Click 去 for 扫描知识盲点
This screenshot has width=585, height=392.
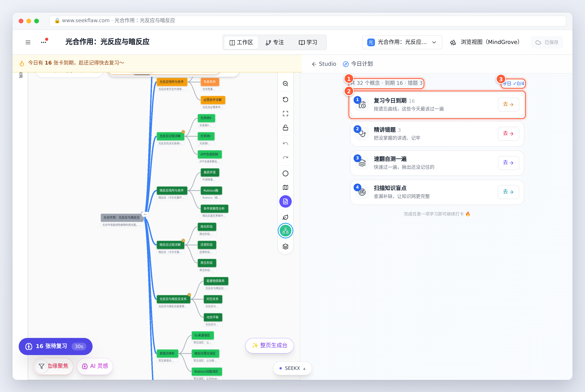pyautogui.click(x=508, y=192)
